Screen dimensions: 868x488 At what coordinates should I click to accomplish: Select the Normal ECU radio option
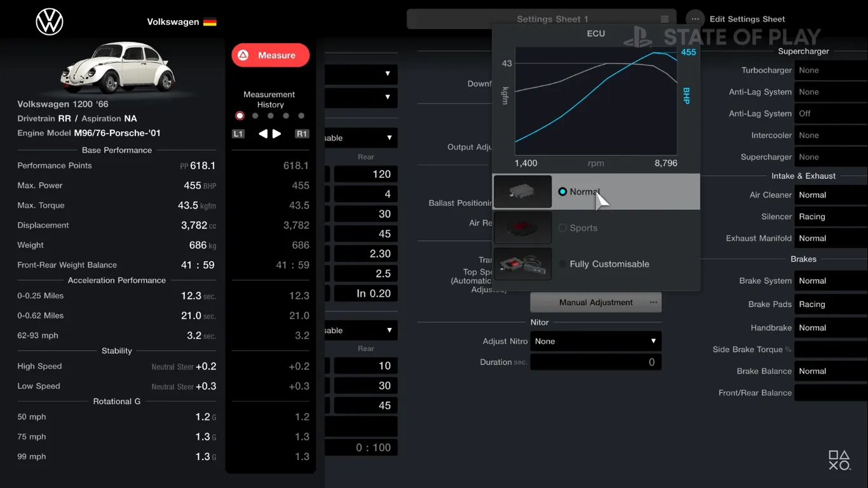tap(562, 192)
